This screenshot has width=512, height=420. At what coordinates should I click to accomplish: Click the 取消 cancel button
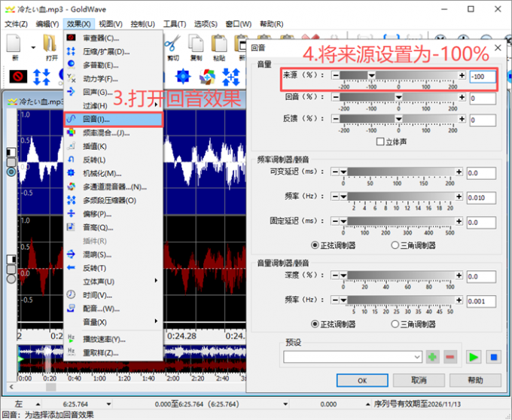click(x=419, y=380)
